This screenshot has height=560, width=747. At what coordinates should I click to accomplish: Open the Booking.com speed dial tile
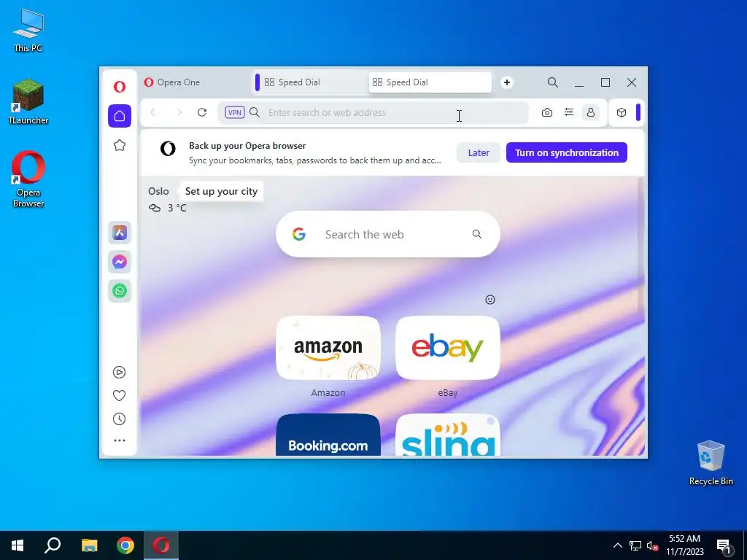[x=328, y=435]
